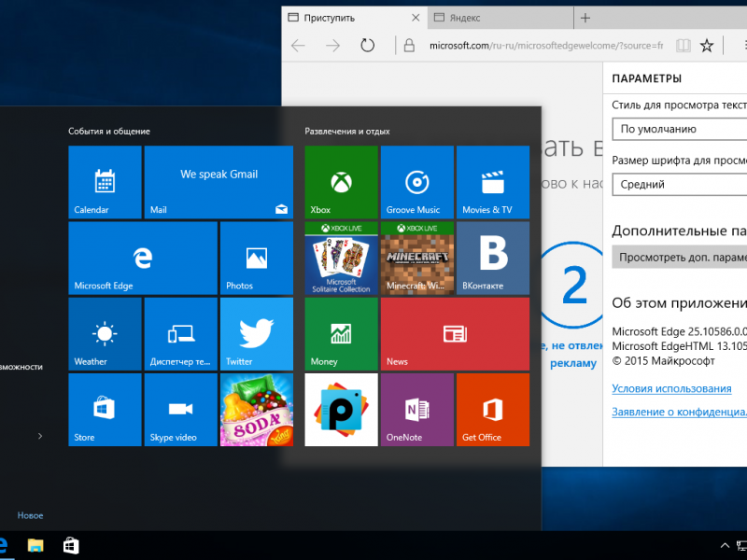
Task: Add page to favorites with the star icon
Action: (707, 46)
